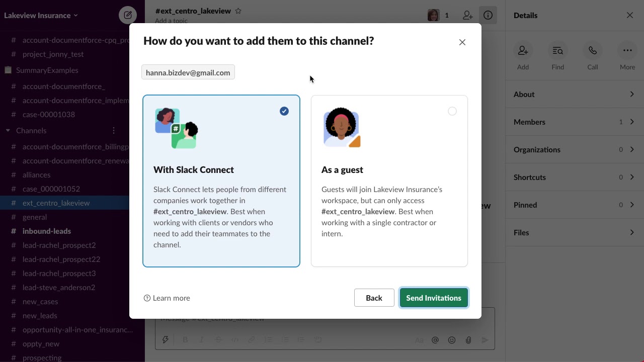
Task: Close the Details panel
Action: 630,15
